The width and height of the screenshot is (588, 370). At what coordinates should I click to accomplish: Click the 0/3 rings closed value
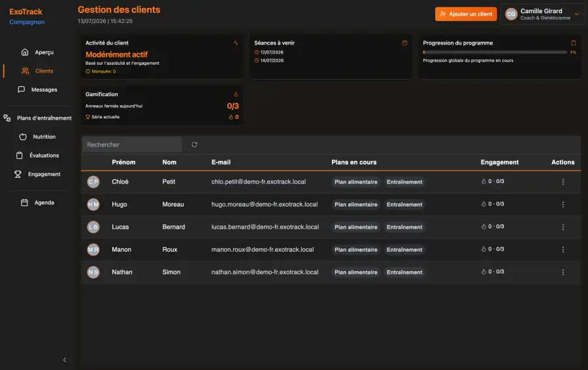point(233,106)
